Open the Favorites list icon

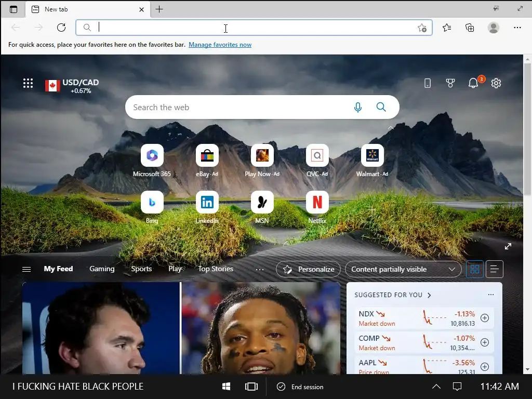pyautogui.click(x=447, y=28)
